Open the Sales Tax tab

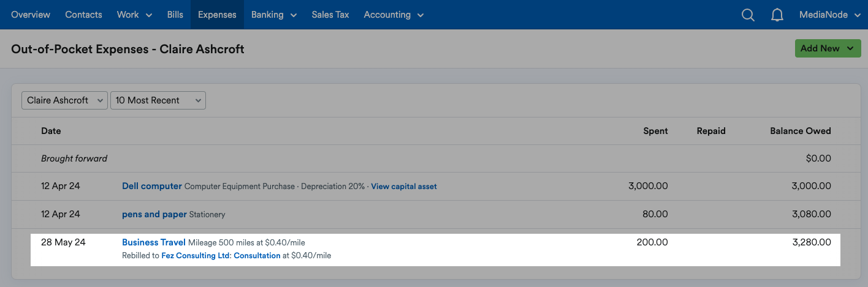click(330, 15)
